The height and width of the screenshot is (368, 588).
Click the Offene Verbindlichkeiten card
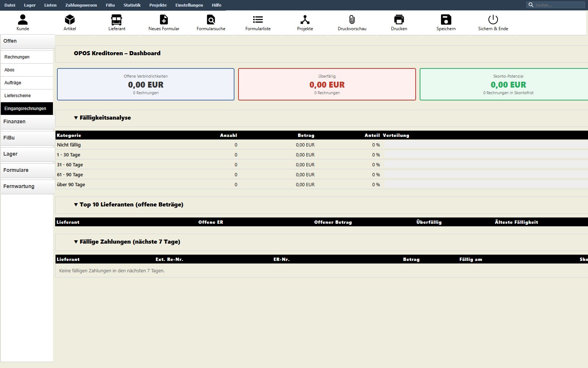(146, 84)
